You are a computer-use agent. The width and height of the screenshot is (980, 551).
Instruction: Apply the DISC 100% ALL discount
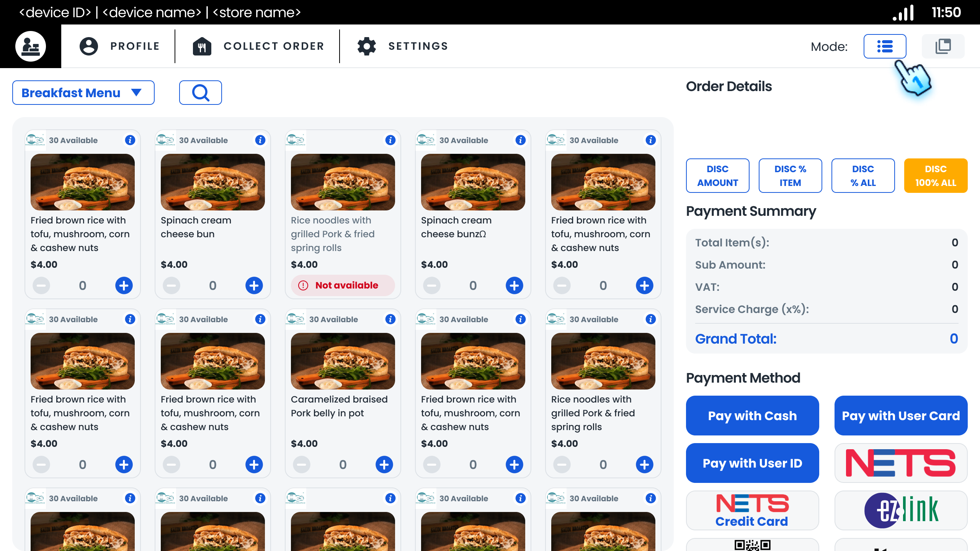[x=936, y=176]
